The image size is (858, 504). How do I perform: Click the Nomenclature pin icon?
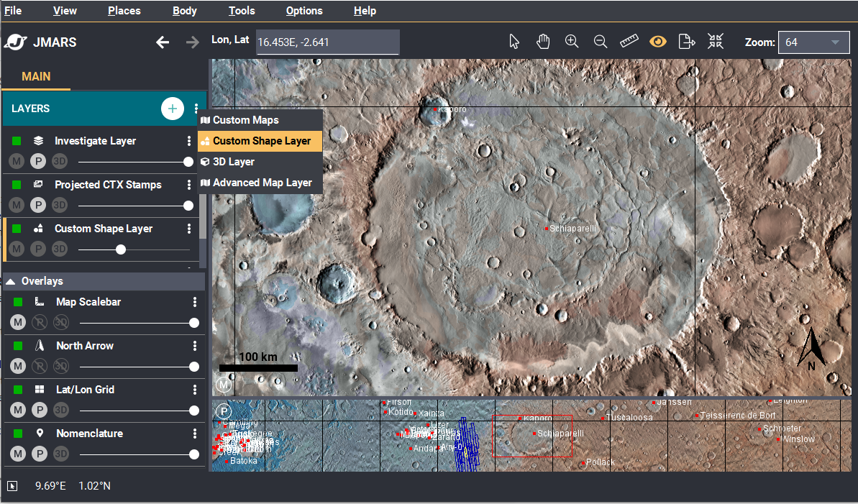coord(40,433)
